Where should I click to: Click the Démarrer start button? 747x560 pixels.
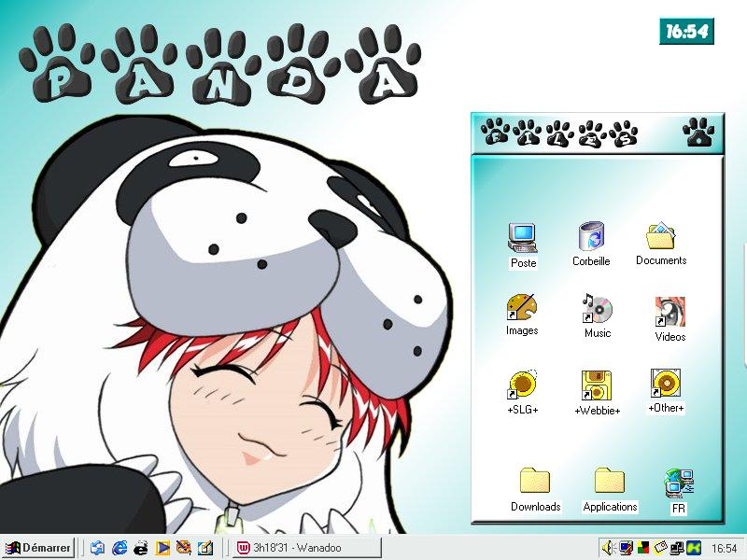[37, 548]
